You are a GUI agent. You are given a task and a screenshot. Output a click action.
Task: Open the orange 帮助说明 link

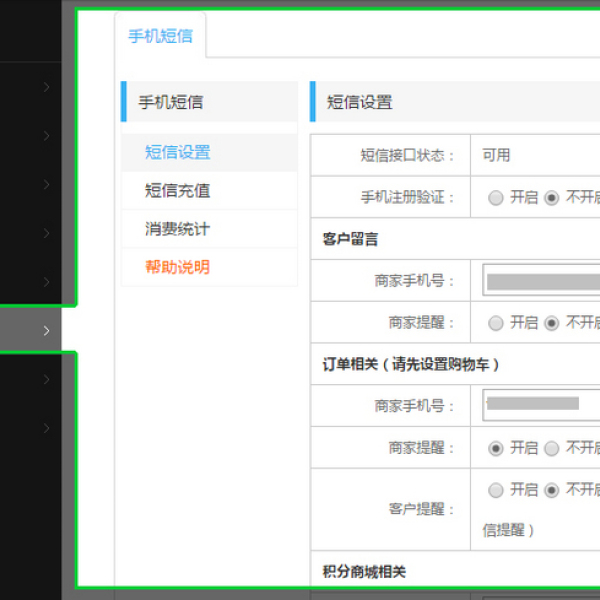177,267
